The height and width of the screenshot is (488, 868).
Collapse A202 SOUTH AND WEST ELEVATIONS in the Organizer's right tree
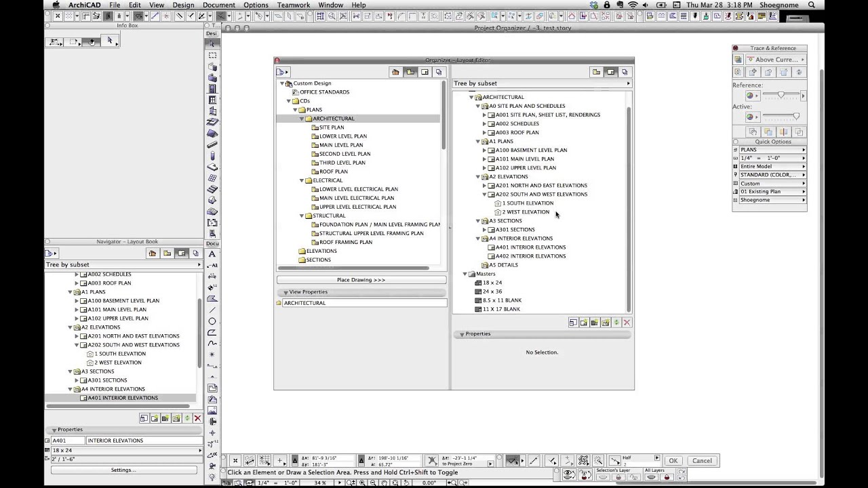tap(484, 194)
